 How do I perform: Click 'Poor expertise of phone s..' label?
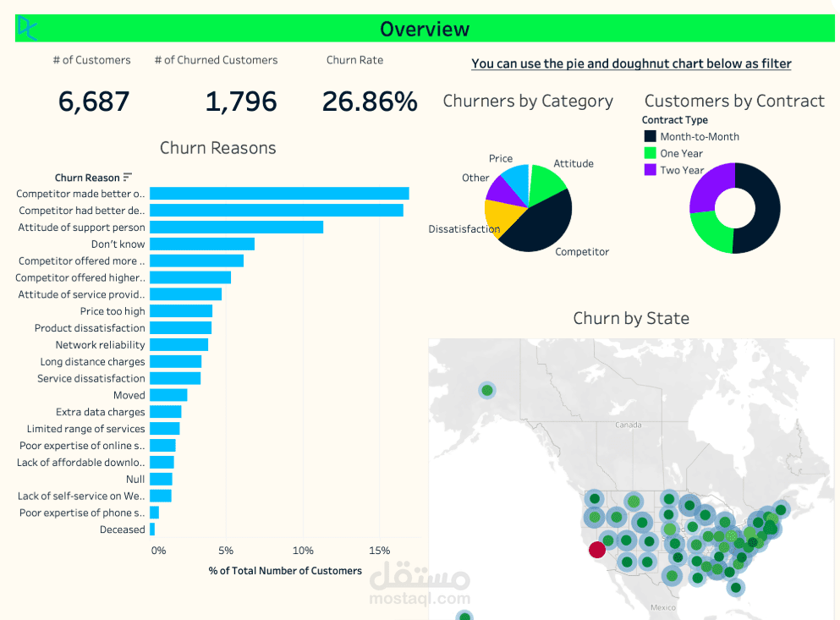pyautogui.click(x=82, y=513)
